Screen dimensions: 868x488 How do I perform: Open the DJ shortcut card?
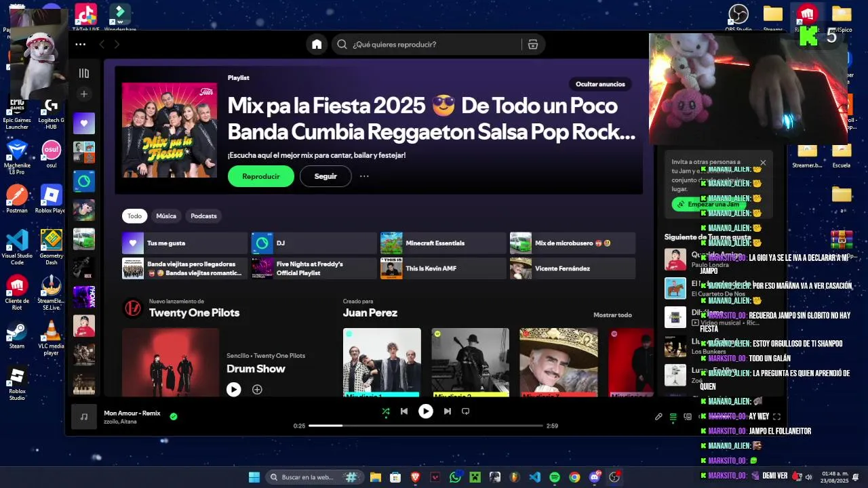[314, 243]
